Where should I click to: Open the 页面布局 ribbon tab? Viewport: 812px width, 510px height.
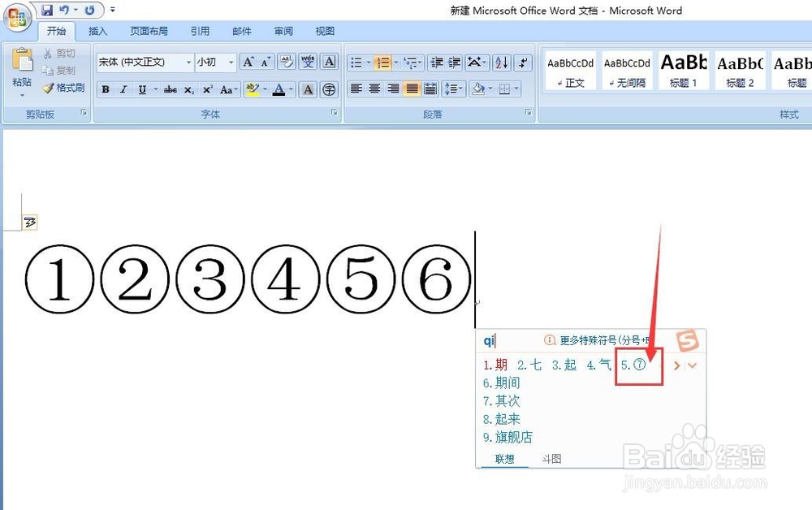pyautogui.click(x=149, y=31)
